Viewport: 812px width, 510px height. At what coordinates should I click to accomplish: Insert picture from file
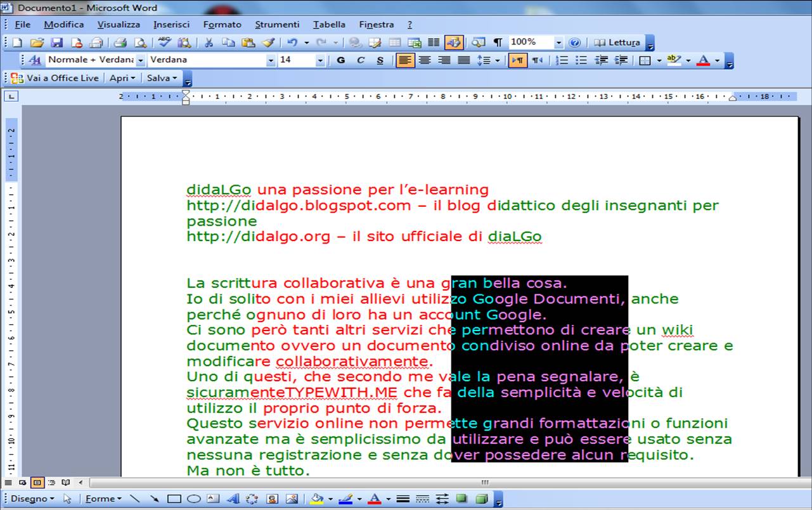coord(292,499)
